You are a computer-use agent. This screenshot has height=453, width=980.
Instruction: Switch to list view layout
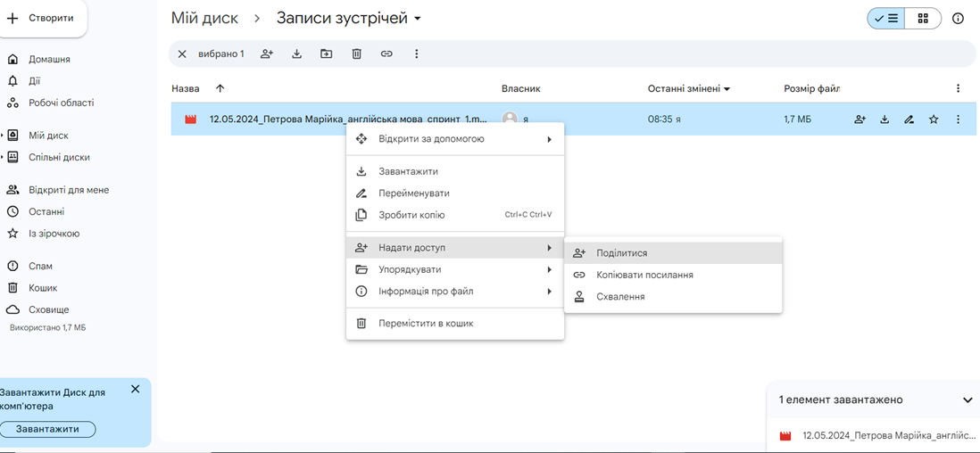click(x=886, y=19)
